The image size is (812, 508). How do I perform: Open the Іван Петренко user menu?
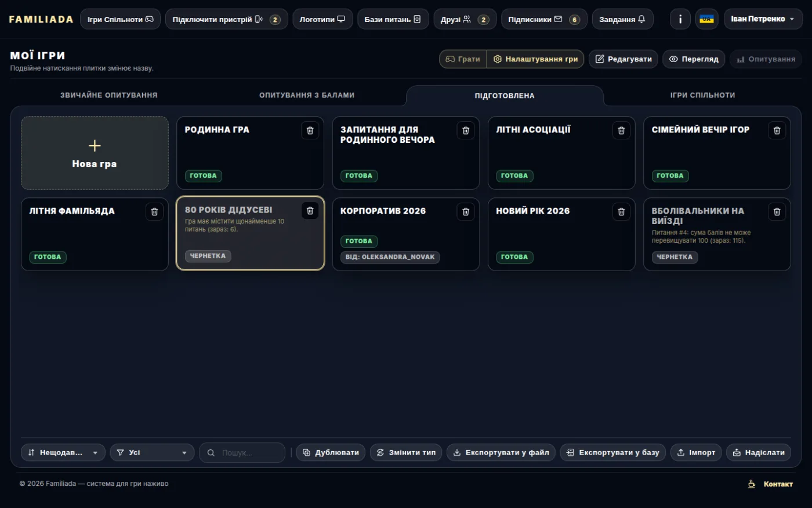[x=763, y=19]
